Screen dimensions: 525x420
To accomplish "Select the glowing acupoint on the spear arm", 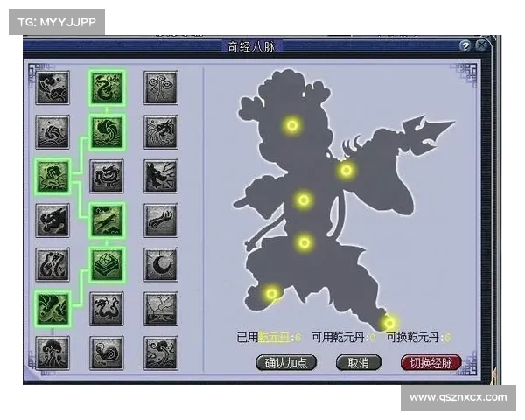I will 346,170.
